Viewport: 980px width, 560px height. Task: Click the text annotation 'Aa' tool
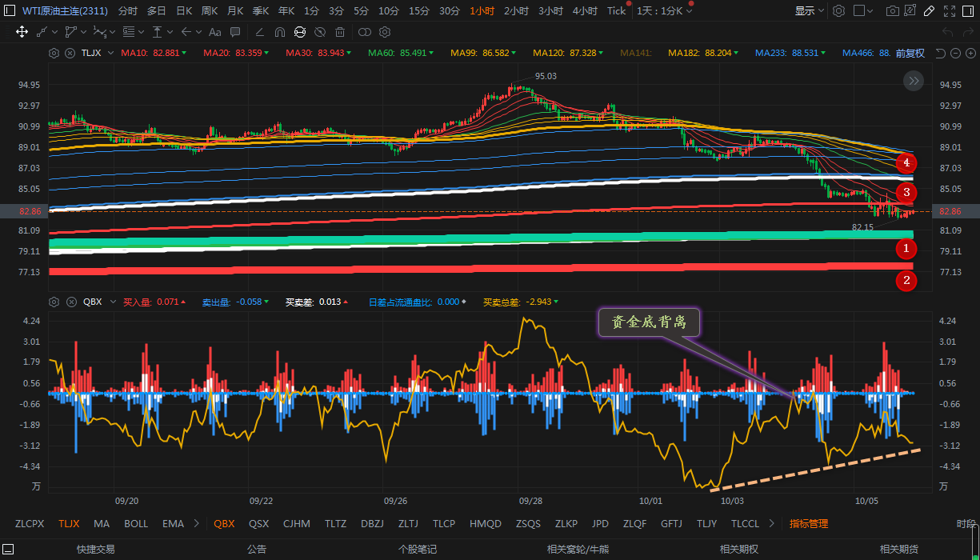click(x=214, y=32)
